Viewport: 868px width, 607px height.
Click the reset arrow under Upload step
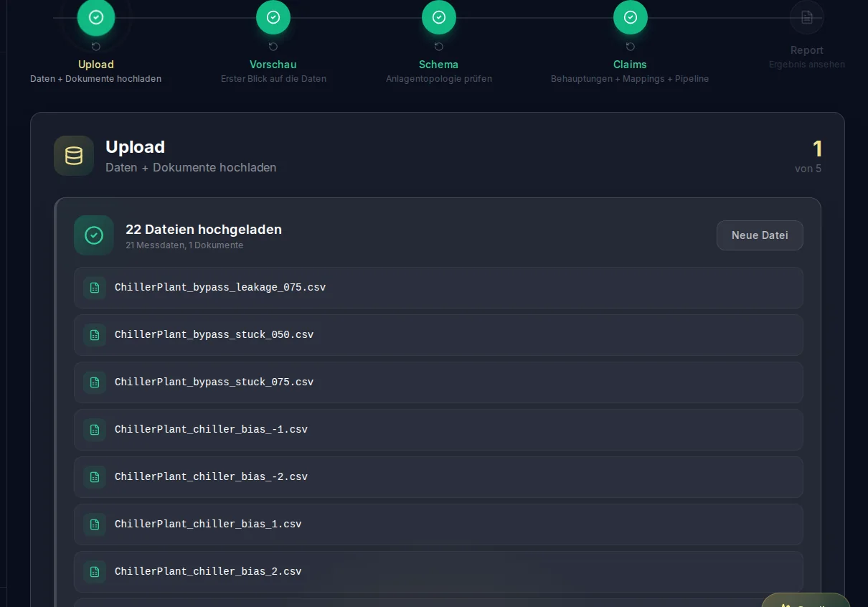coord(96,47)
